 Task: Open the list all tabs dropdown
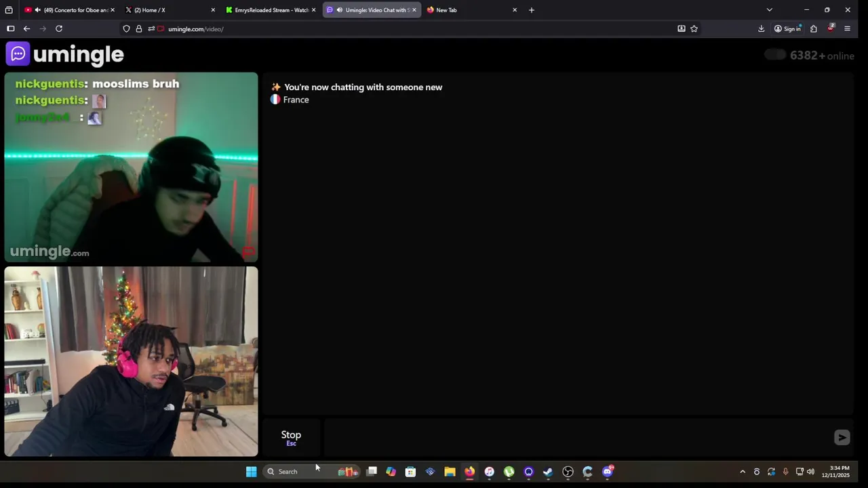[769, 10]
